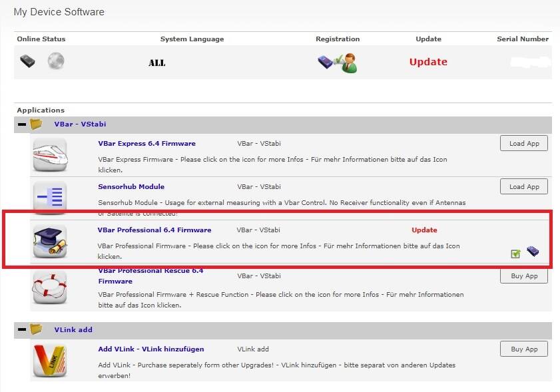Click the graduation cap VBar Professional icon
Image resolution: width=560 pixels, height=392 pixels.
pos(50,241)
